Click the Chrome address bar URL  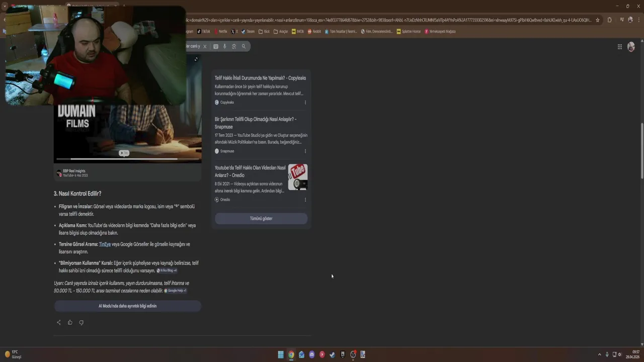coord(388,20)
